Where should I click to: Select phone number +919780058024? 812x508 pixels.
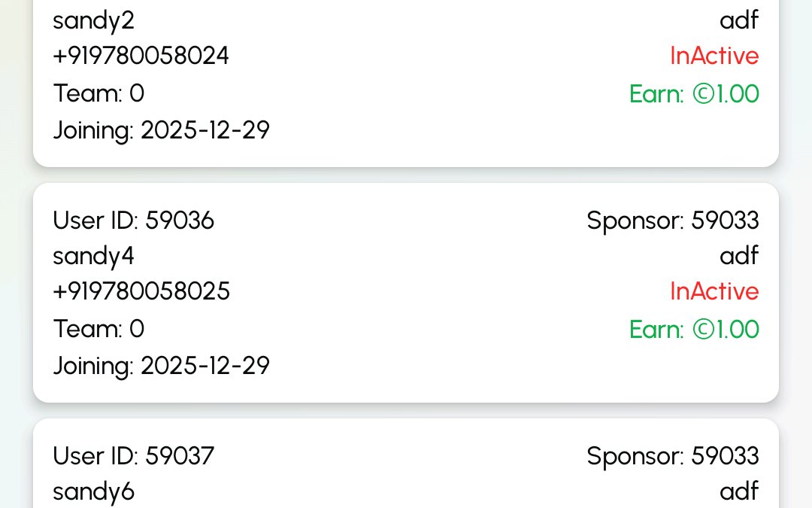(141, 56)
